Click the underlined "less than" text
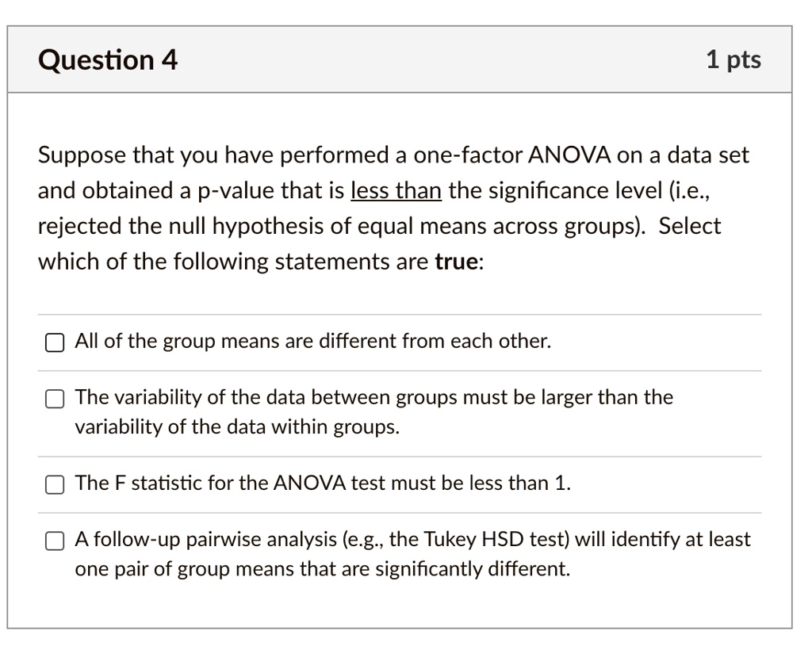The height and width of the screenshot is (669, 812). [396, 191]
